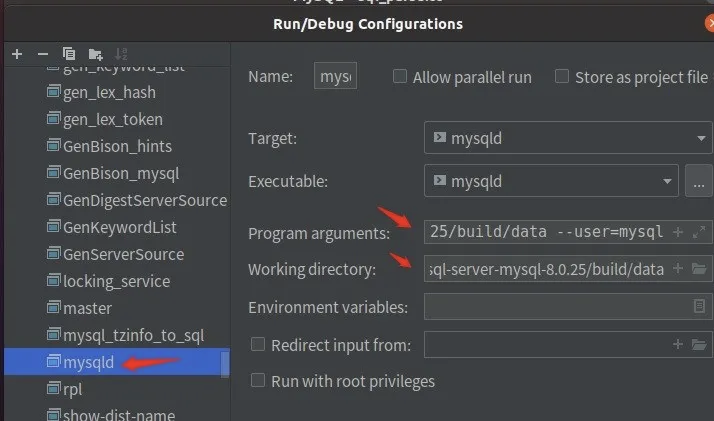Screen dimensions: 714x421
Task: Select GenBison_mysql in the configuration list
Action: point(120,173)
